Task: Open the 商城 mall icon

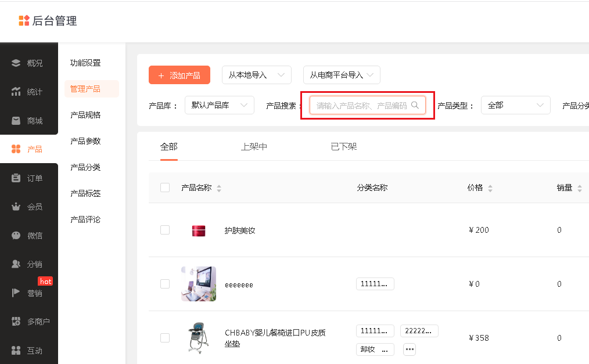Action: tap(16, 120)
